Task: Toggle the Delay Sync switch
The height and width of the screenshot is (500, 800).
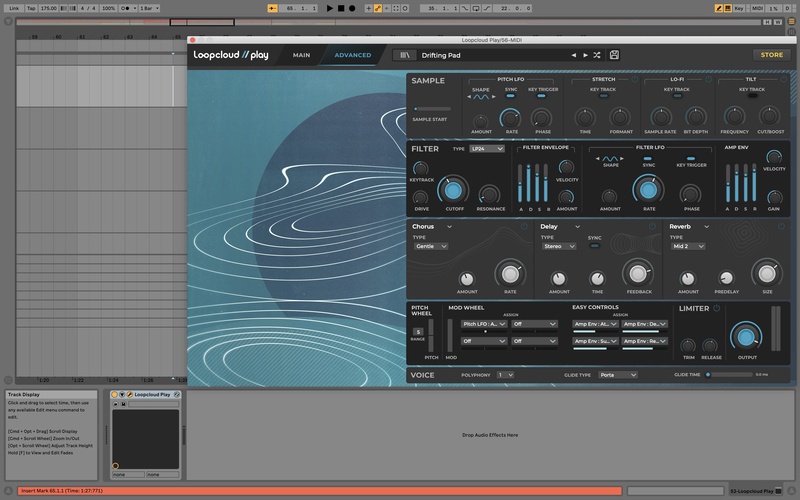Action: [595, 246]
